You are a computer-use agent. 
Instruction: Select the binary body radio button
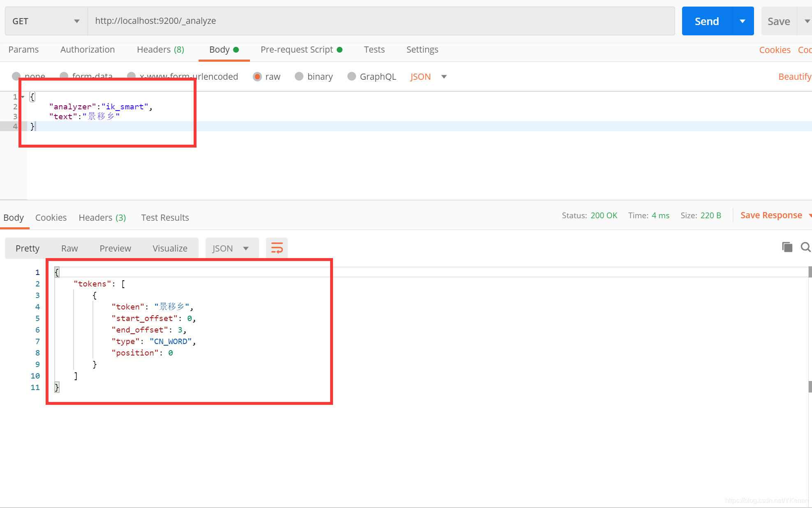pos(299,76)
